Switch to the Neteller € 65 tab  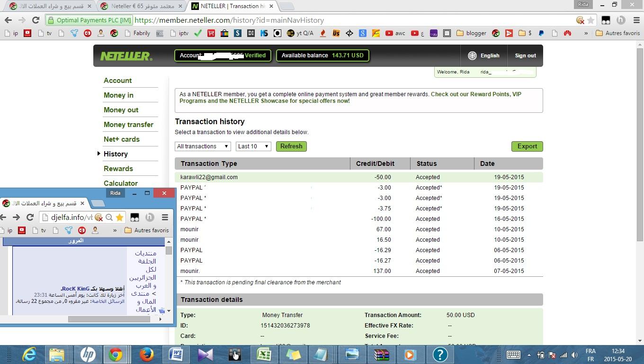tap(142, 6)
